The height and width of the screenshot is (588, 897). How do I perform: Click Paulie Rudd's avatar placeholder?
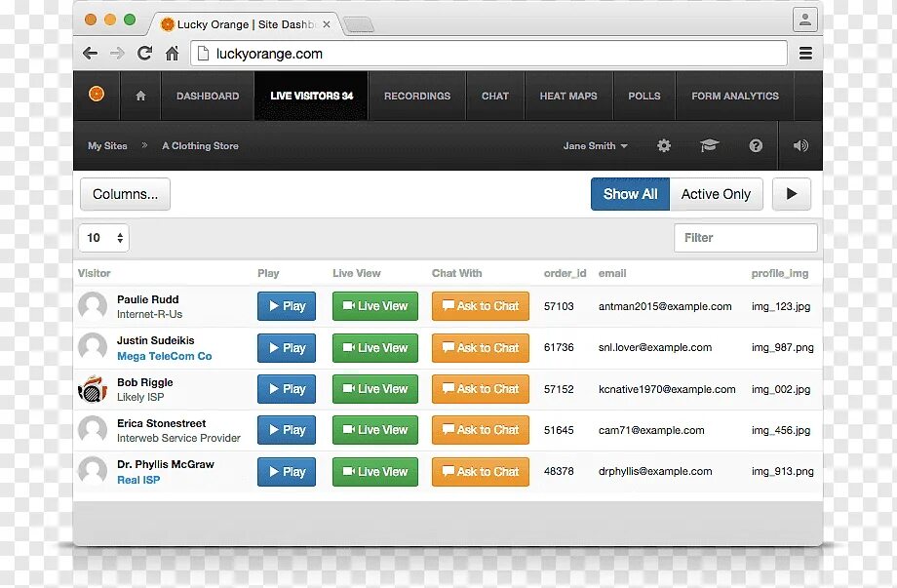92,306
